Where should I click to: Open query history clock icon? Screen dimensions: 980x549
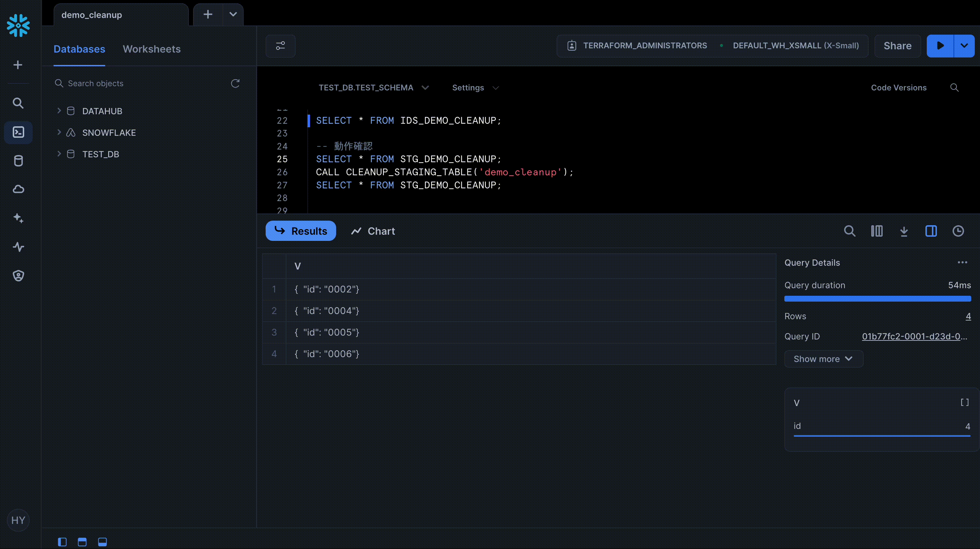958,231
